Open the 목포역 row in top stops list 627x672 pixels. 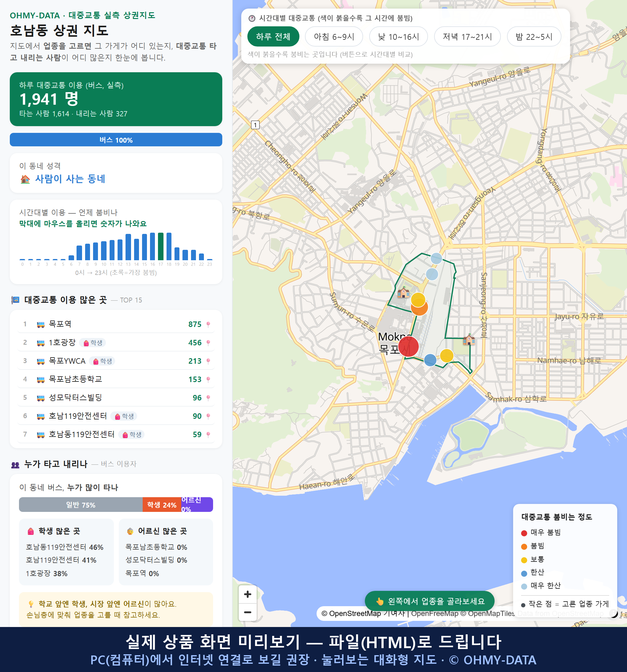coord(116,324)
